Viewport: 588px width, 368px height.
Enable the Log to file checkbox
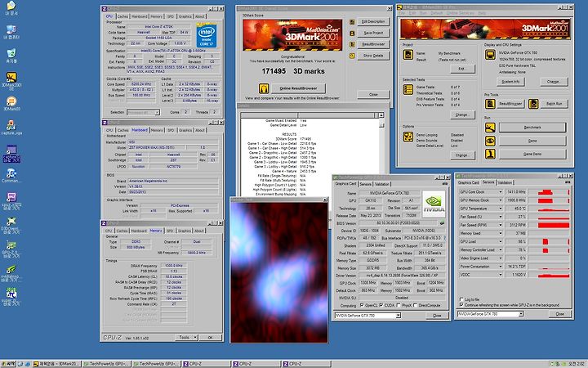461,299
